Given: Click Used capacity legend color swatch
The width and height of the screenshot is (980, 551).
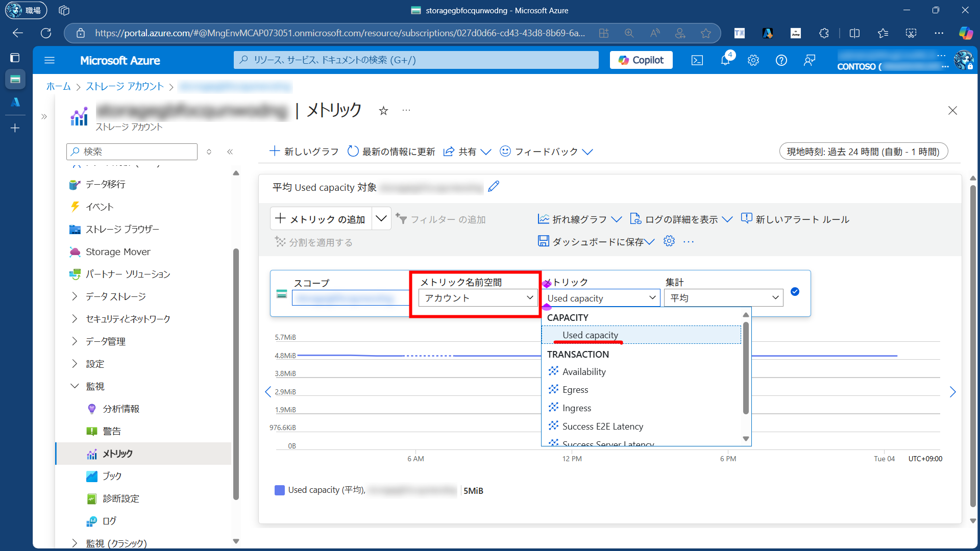Looking at the screenshot, I should point(280,490).
